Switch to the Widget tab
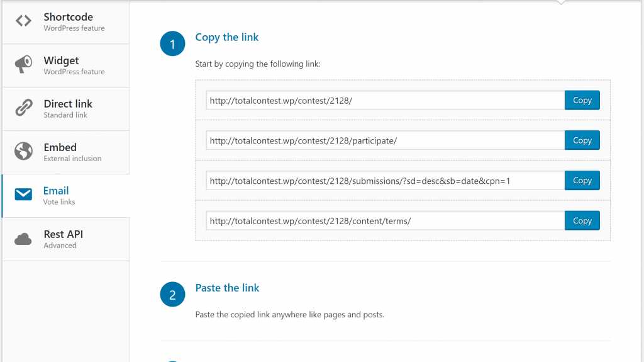 click(x=65, y=65)
